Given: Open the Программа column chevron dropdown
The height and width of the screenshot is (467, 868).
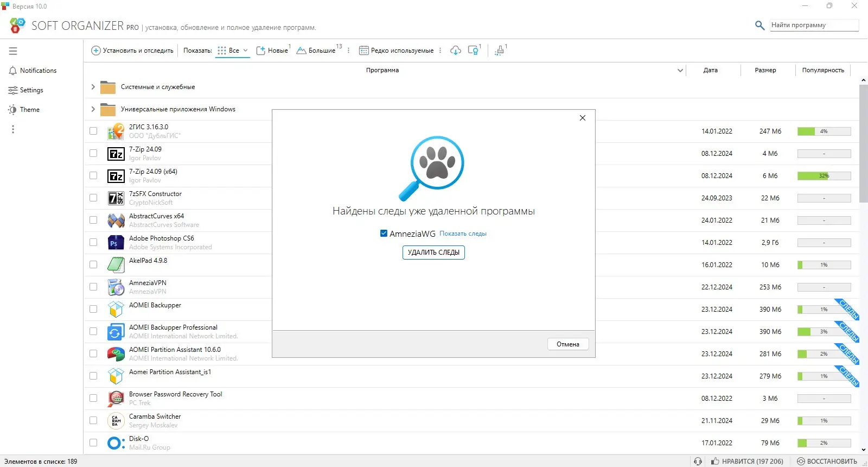Looking at the screenshot, I should pyautogui.click(x=680, y=71).
